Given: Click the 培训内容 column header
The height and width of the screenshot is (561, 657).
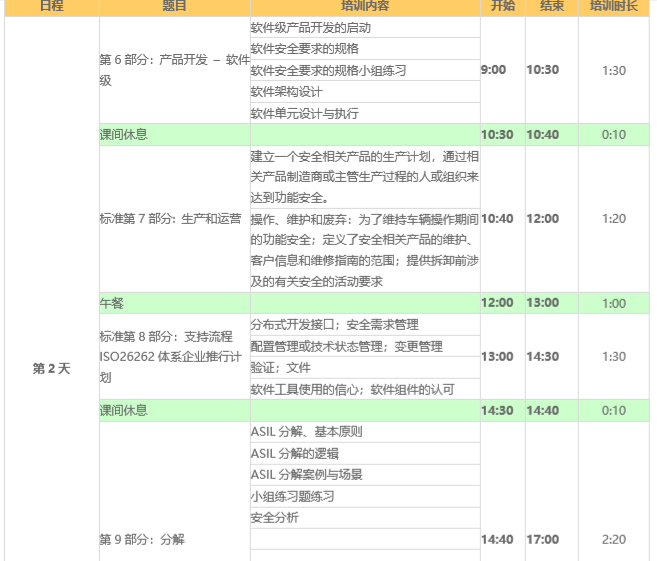Looking at the screenshot, I should [x=364, y=6].
